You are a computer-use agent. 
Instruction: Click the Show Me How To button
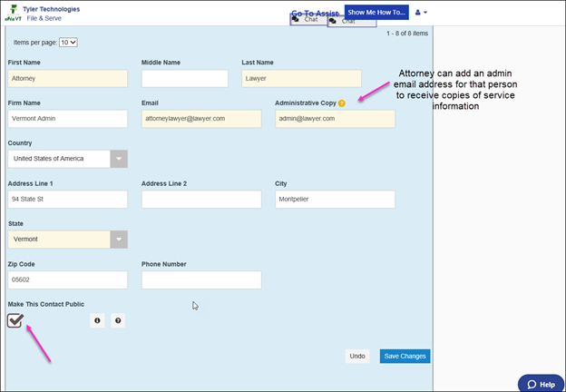376,13
